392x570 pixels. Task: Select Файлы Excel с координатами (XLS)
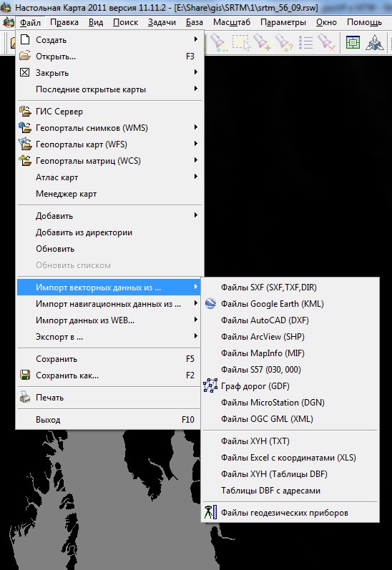(x=290, y=457)
